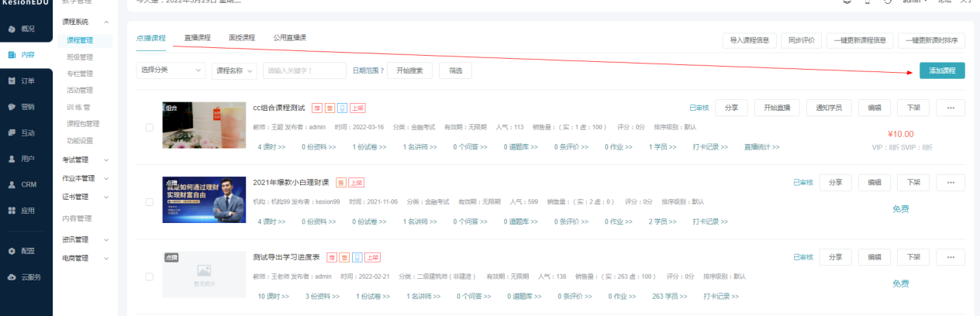Expand 考试管理 in the submenu

coord(85,160)
